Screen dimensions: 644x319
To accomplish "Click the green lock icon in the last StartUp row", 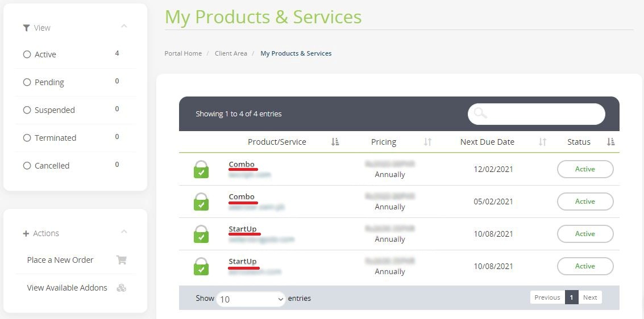I will pos(201,266).
